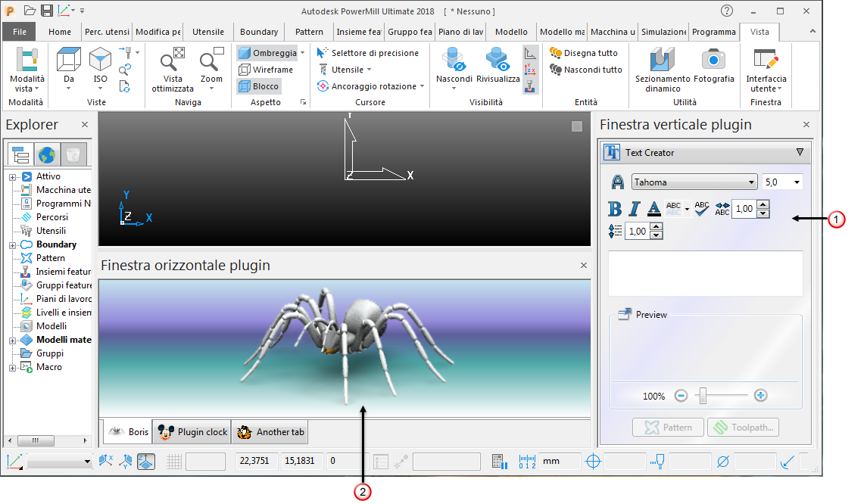Click the spell check ABC icon
Screen dimensions: 867x504
(702, 209)
